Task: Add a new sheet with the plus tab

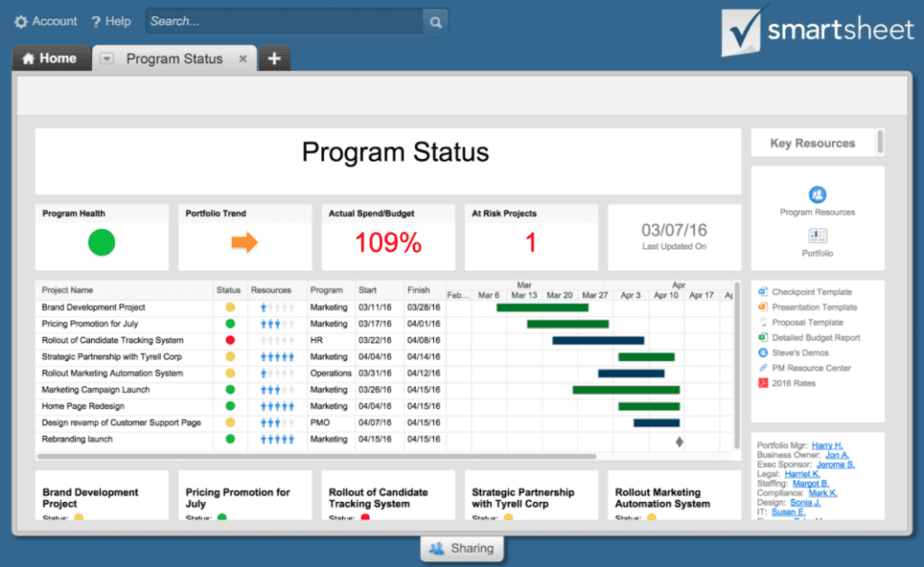Action: point(274,58)
